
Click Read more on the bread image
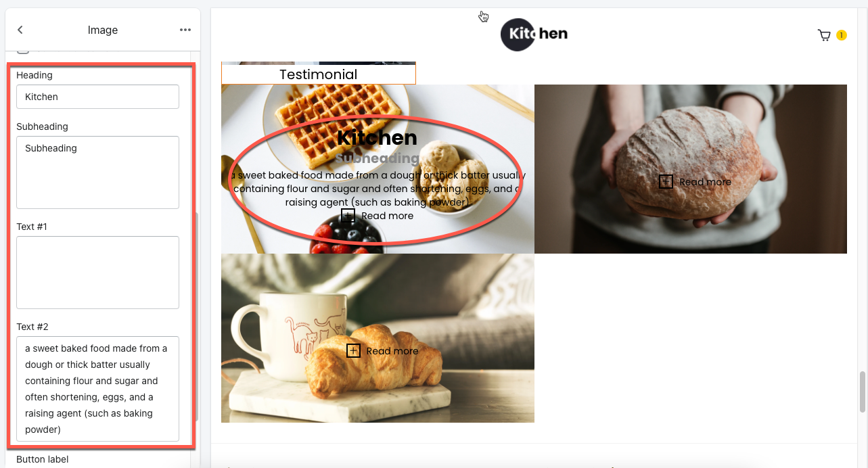click(705, 182)
